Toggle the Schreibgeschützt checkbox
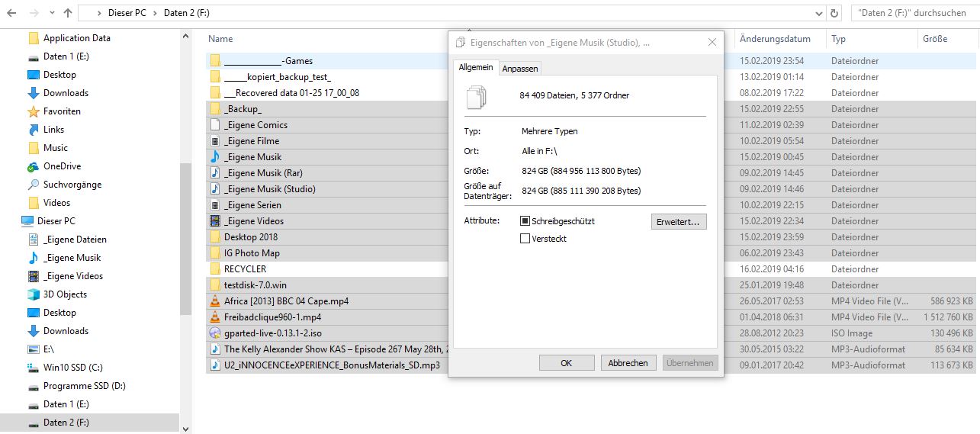The image size is (980, 434). point(525,221)
